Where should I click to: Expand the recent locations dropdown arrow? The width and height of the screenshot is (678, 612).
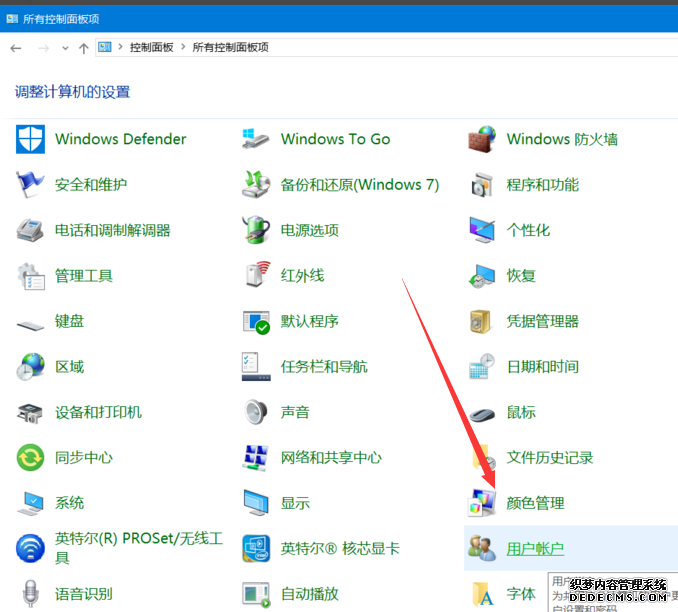coord(65,48)
